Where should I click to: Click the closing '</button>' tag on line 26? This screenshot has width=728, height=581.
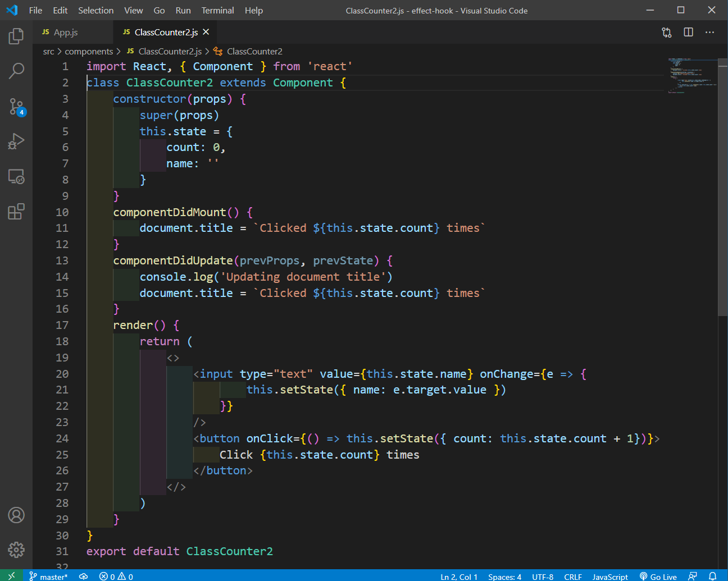(x=223, y=470)
